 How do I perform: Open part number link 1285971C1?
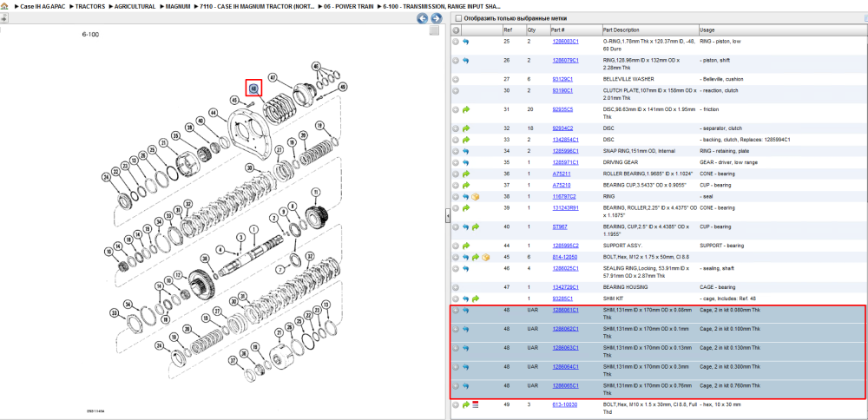[565, 162]
